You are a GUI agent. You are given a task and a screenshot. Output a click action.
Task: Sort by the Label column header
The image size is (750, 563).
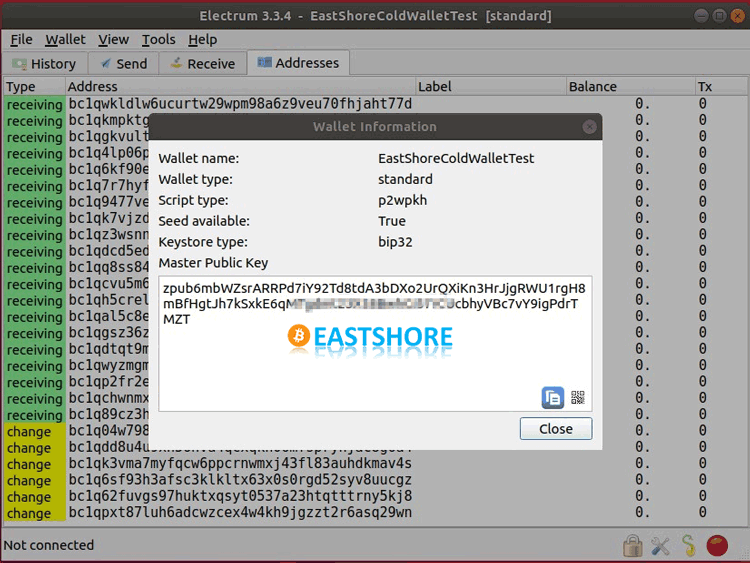(491, 87)
